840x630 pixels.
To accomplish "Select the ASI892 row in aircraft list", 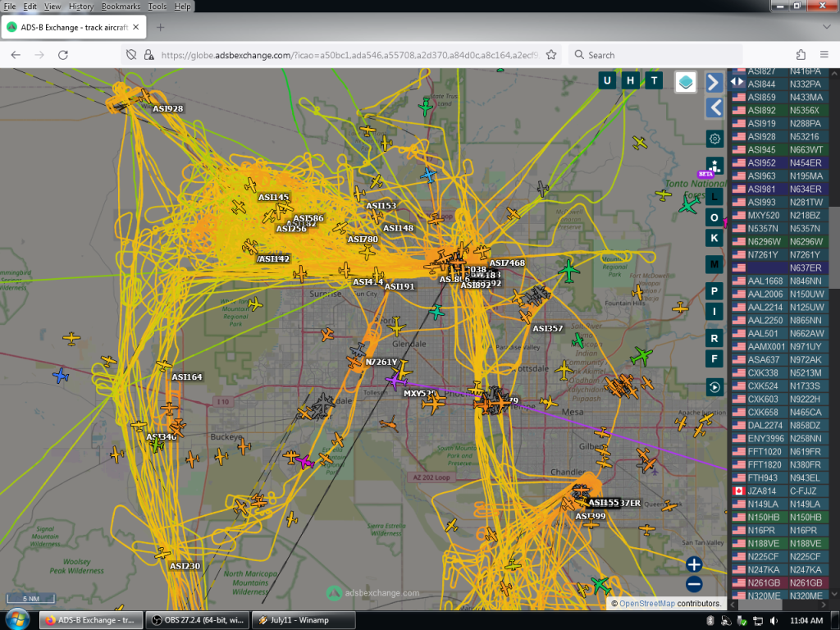I will point(779,111).
